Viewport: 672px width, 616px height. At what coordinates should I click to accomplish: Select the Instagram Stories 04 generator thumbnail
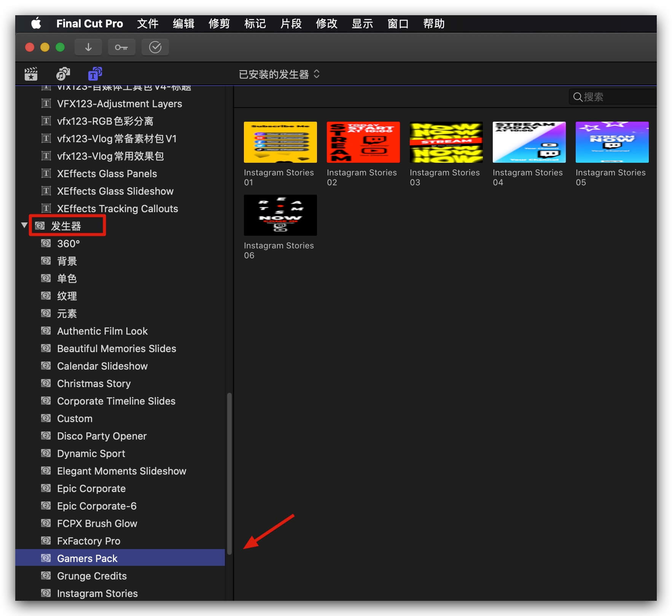pos(529,142)
